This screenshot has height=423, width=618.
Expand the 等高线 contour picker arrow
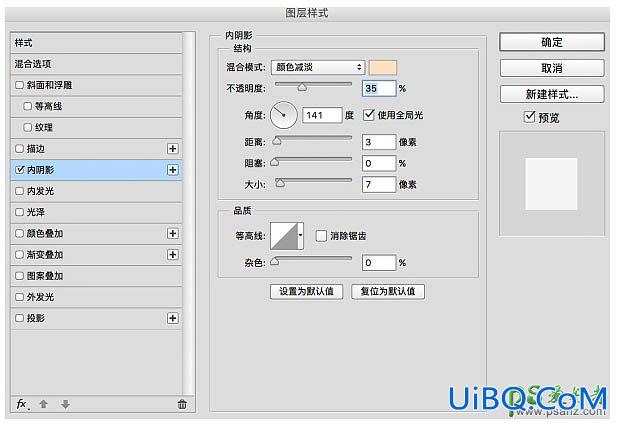300,235
